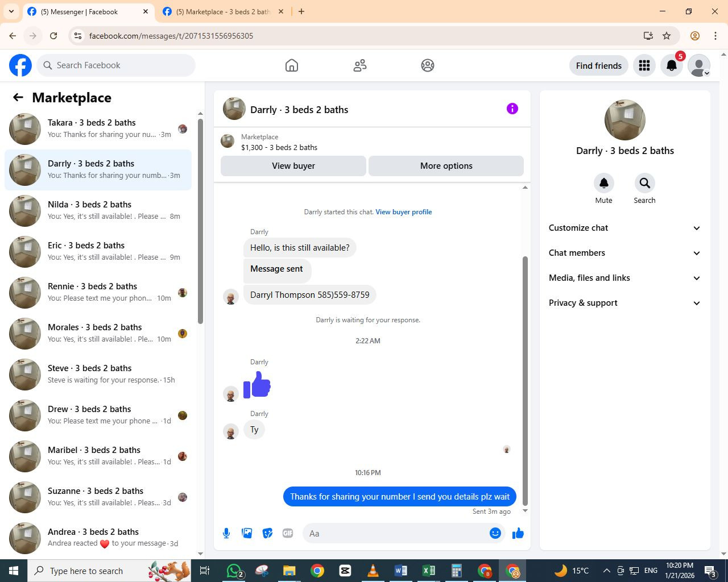The image size is (728, 582).
Task: Open the notifications bell with 5 badge
Action: 672,65
